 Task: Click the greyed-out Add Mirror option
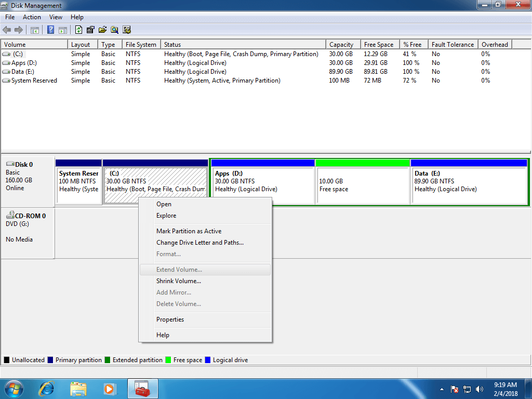coord(205,292)
